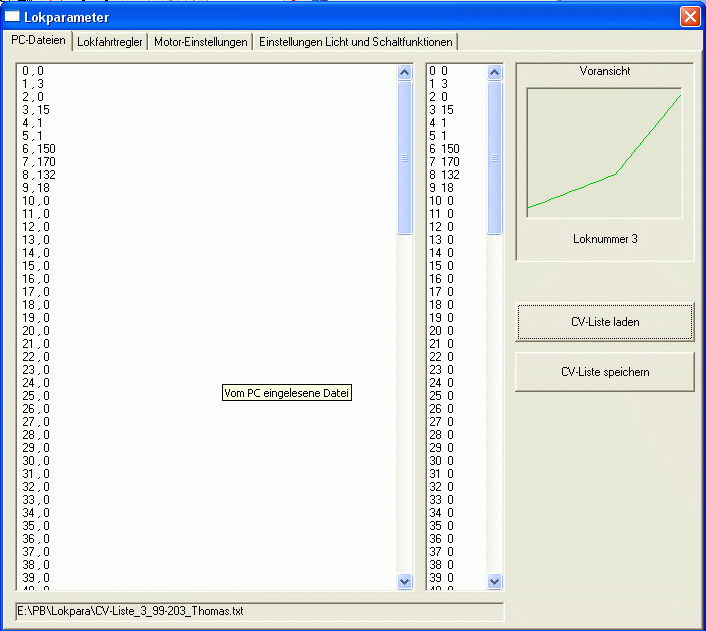Click line "8 , 132" in left list

click(x=38, y=175)
